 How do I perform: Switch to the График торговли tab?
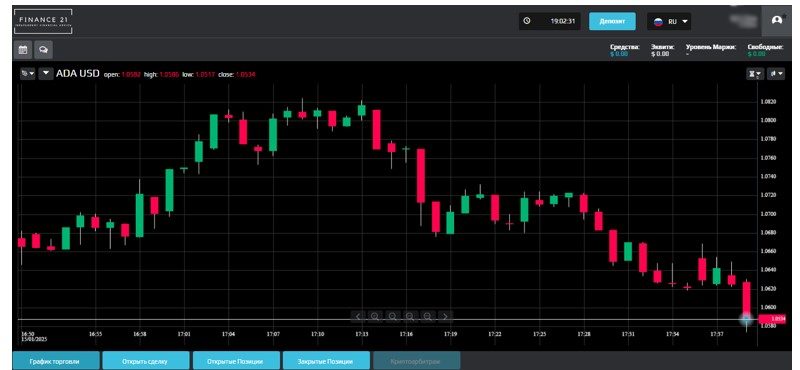click(55, 361)
